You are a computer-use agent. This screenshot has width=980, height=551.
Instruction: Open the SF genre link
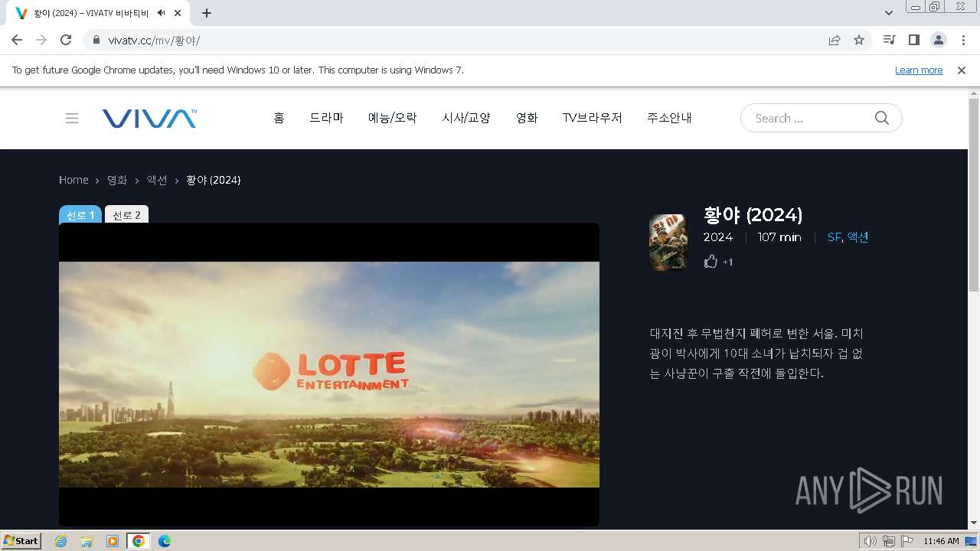pyautogui.click(x=834, y=237)
